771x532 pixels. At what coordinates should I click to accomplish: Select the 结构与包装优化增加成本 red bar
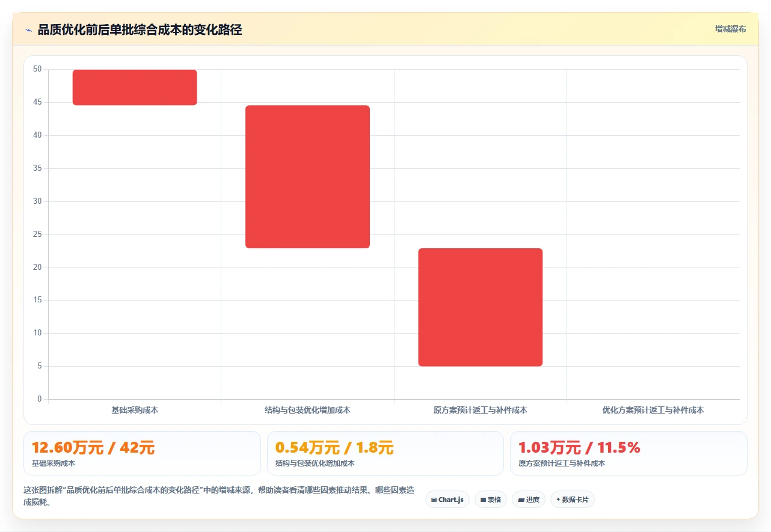click(x=307, y=177)
